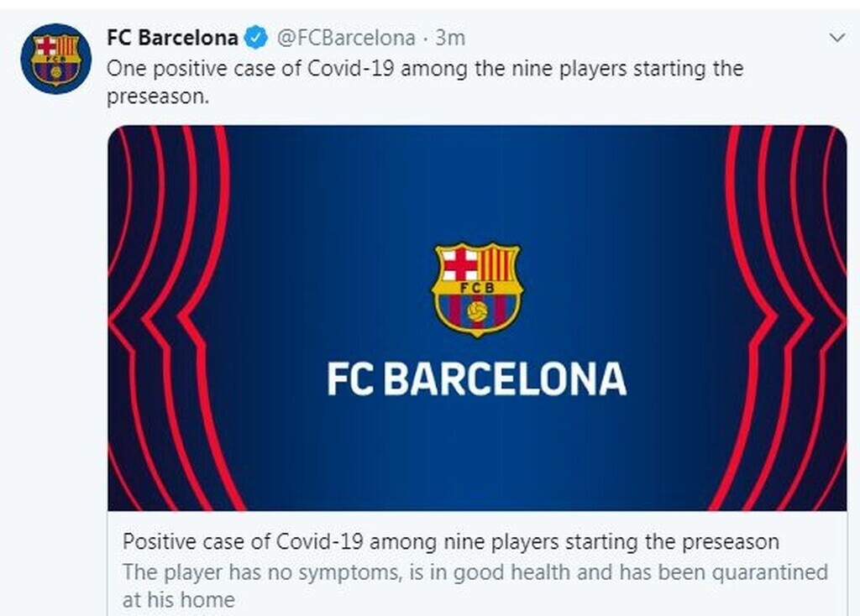The width and height of the screenshot is (860, 616).
Task: Click the word 'preseason.' in the tweet text
Action: pos(157,97)
